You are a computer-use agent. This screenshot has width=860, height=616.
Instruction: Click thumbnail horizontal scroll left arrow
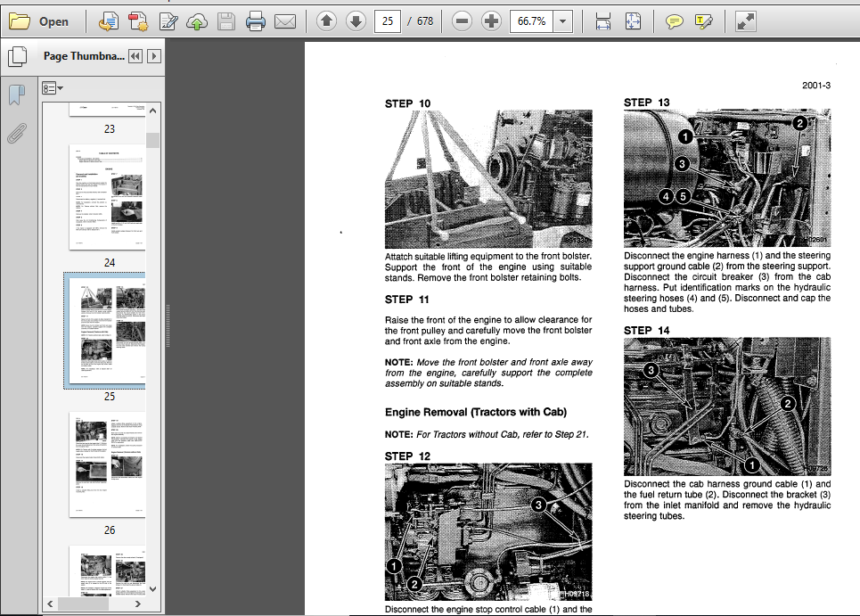click(51, 604)
